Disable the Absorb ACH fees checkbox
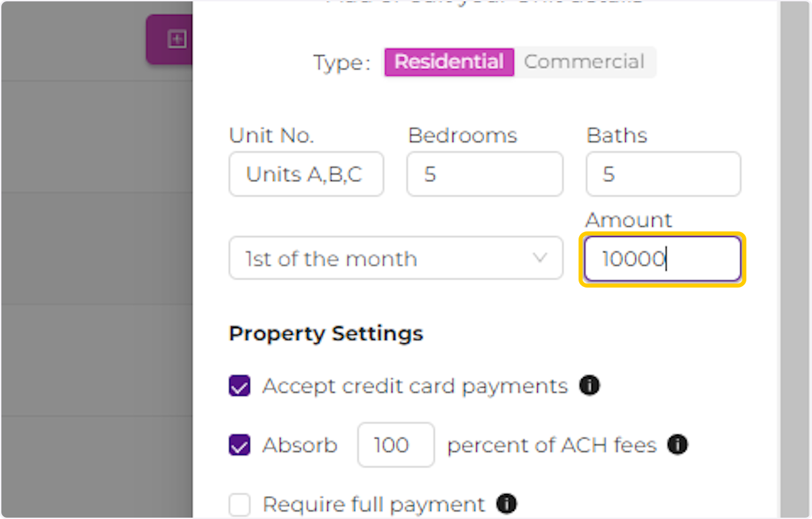This screenshot has height=519, width=812. point(240,445)
